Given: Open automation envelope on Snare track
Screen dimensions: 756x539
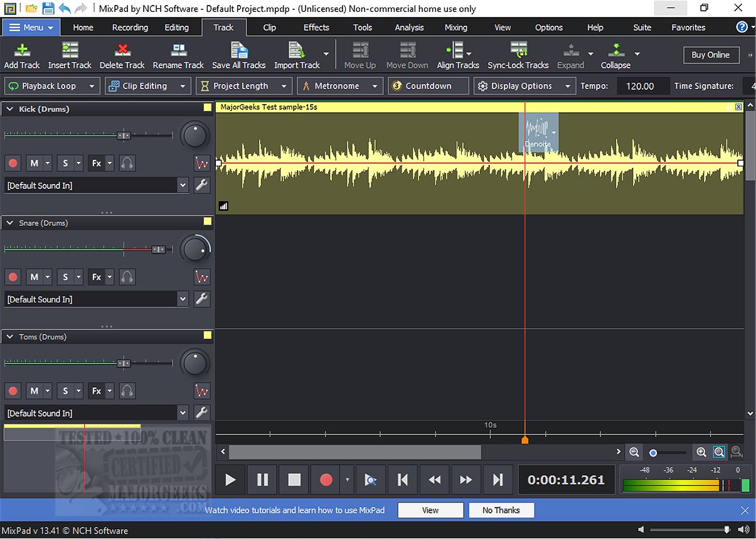Looking at the screenshot, I should 202,277.
